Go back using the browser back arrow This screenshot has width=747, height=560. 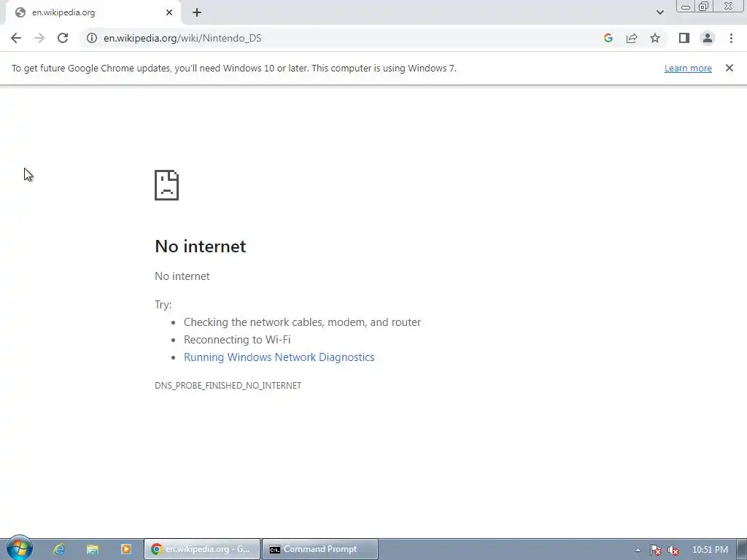click(x=16, y=38)
